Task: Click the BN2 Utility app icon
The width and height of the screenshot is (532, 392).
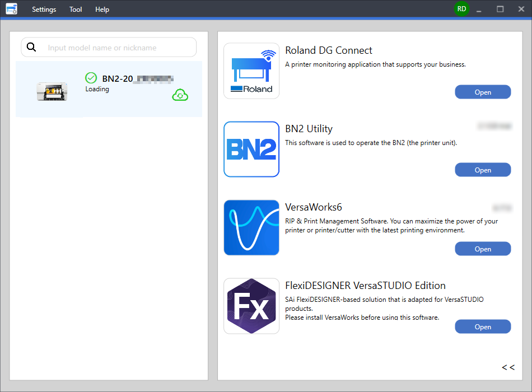Action: [x=251, y=150]
